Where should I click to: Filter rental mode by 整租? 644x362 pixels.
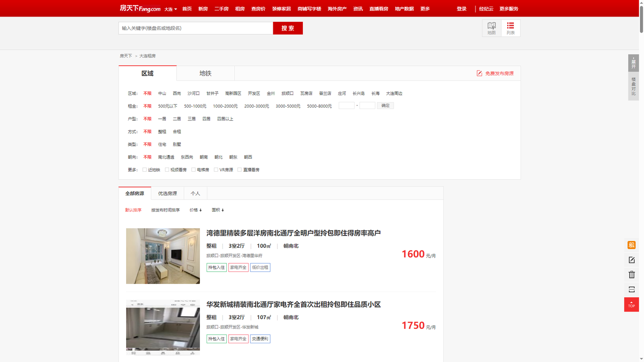click(162, 132)
